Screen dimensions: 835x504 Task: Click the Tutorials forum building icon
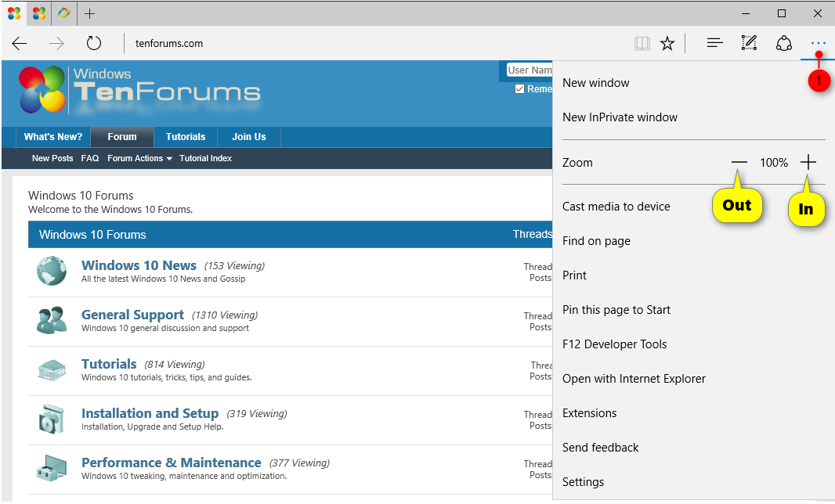(52, 369)
